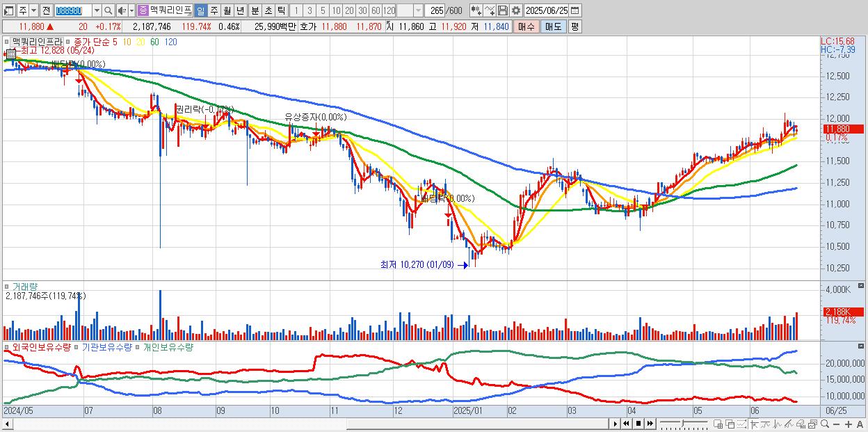Zoom out with minus icon at bottom
This screenshot has height=432, width=868.
pyautogui.click(x=836, y=424)
